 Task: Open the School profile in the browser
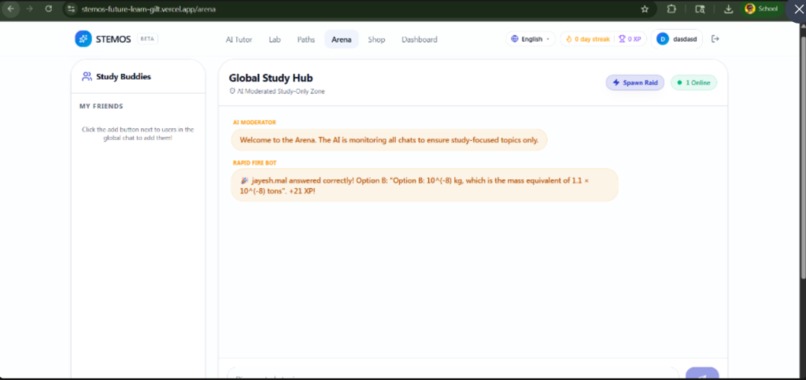pyautogui.click(x=763, y=9)
